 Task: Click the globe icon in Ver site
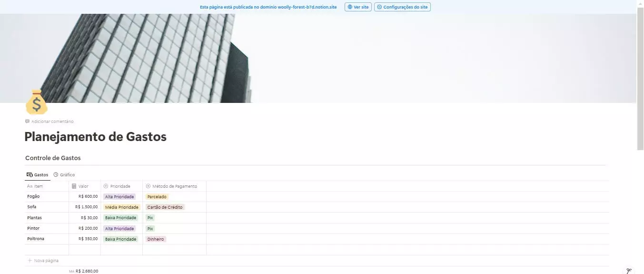(350, 7)
